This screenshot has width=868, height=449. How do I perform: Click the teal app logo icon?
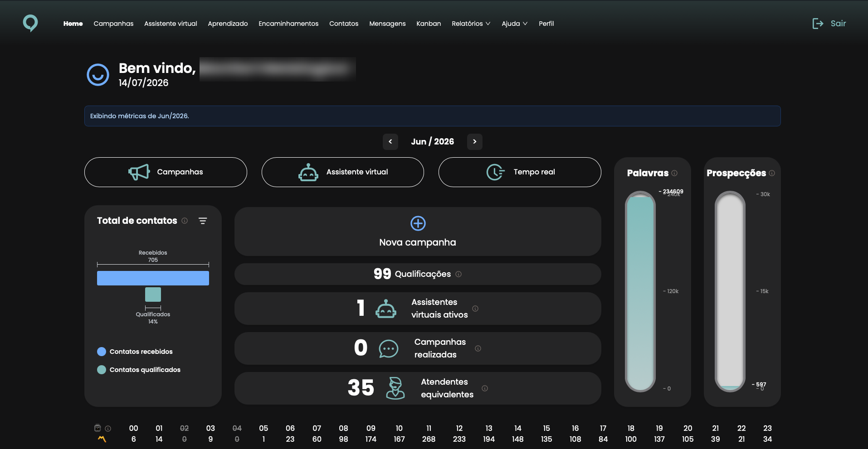click(x=30, y=23)
